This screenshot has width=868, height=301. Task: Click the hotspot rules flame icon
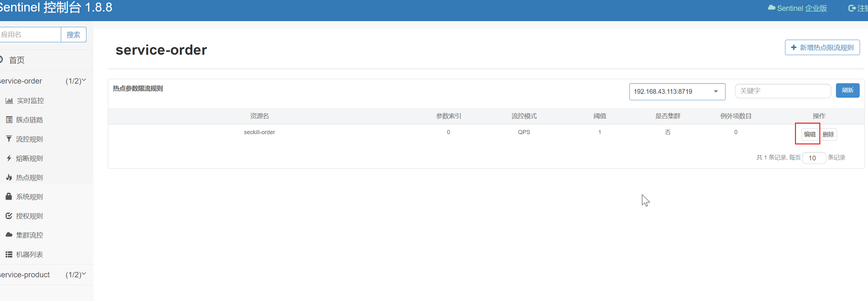click(x=9, y=177)
